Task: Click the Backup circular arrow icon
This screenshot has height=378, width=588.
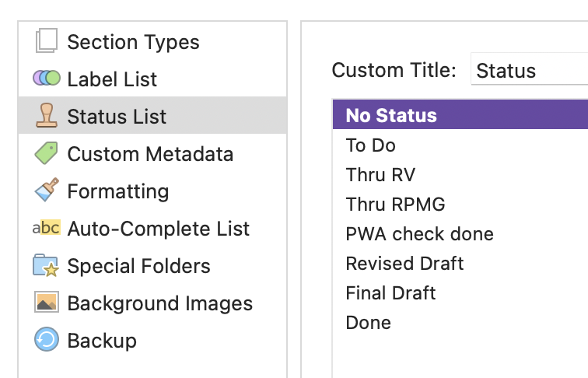Action: [x=47, y=339]
